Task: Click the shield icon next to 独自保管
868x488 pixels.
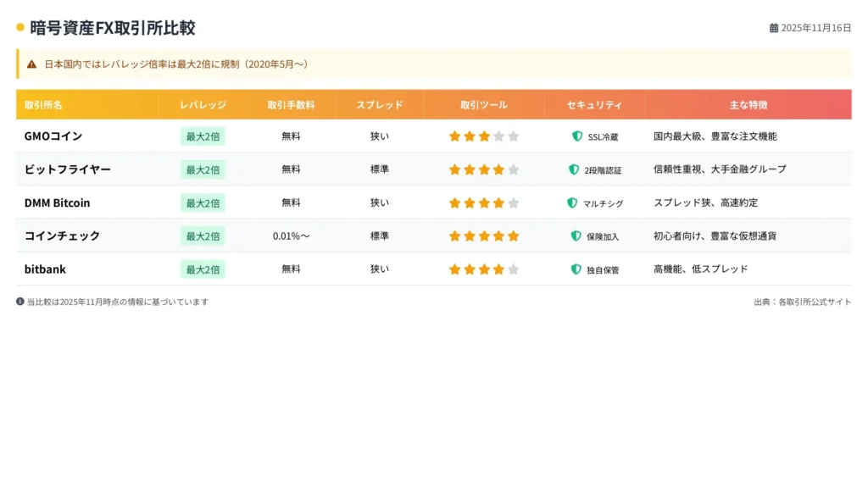Action: (x=576, y=269)
